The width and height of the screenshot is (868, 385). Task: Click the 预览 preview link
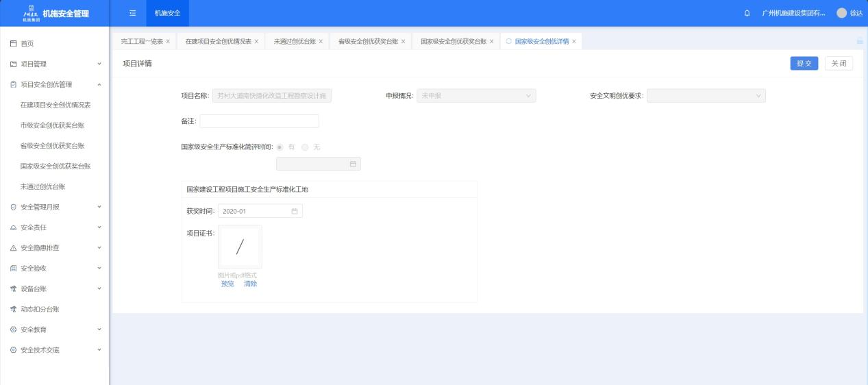click(227, 284)
